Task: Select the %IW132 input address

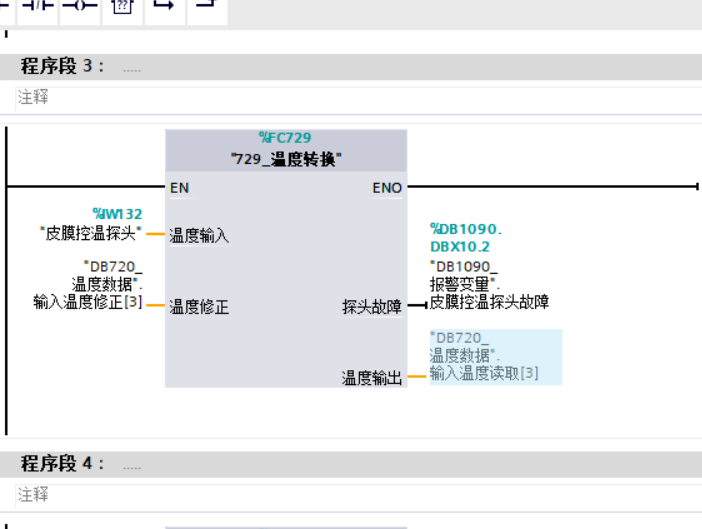Action: click(x=117, y=213)
